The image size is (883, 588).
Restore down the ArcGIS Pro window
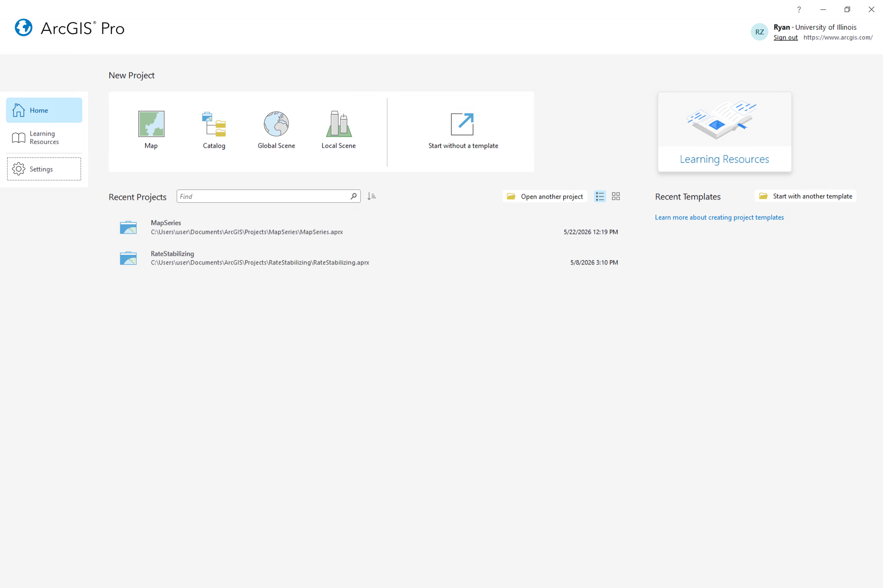(847, 9)
